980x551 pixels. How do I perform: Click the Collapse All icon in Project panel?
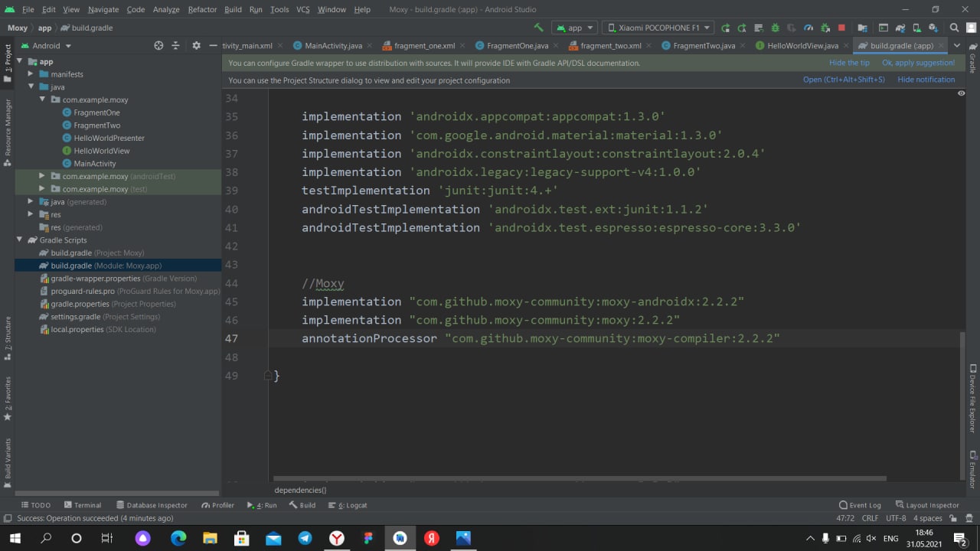[175, 46]
